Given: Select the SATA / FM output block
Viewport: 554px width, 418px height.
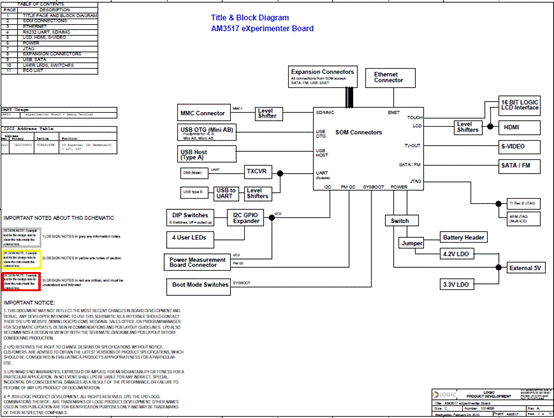Looking at the screenshot, I should click(x=519, y=166).
